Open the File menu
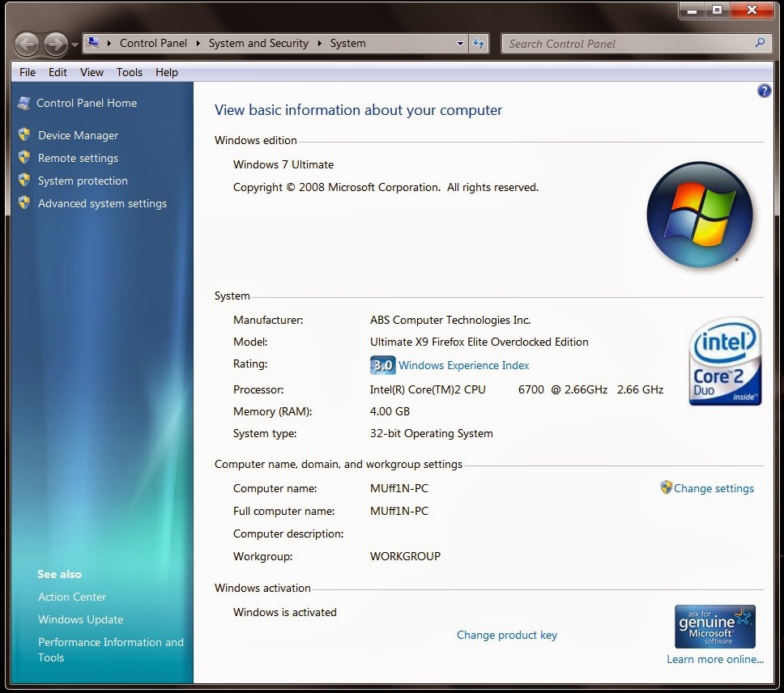Viewport: 784px width, 693px height. click(x=28, y=72)
